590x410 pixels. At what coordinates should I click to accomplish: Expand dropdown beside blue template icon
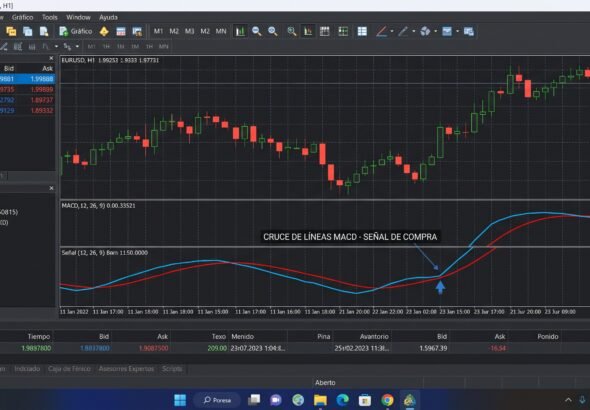tap(458, 31)
